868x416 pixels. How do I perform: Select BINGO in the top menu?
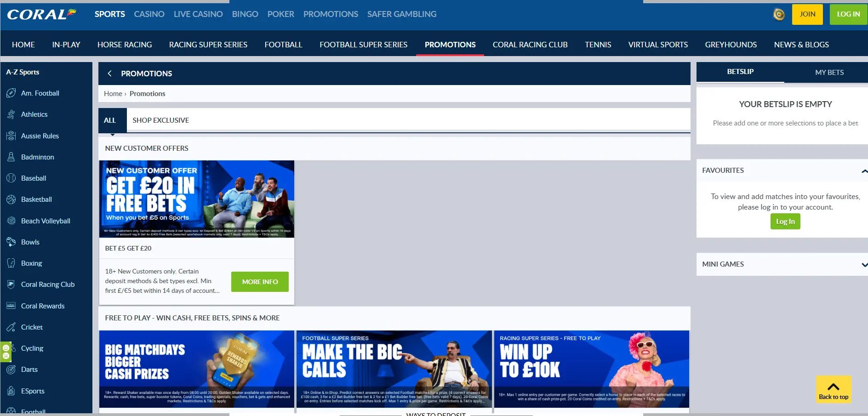[245, 14]
